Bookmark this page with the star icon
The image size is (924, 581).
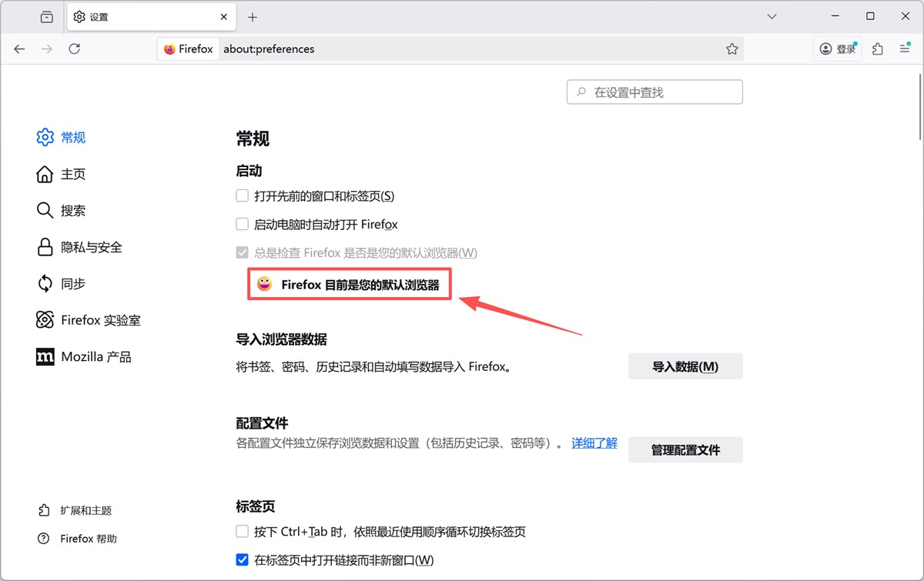coord(731,48)
